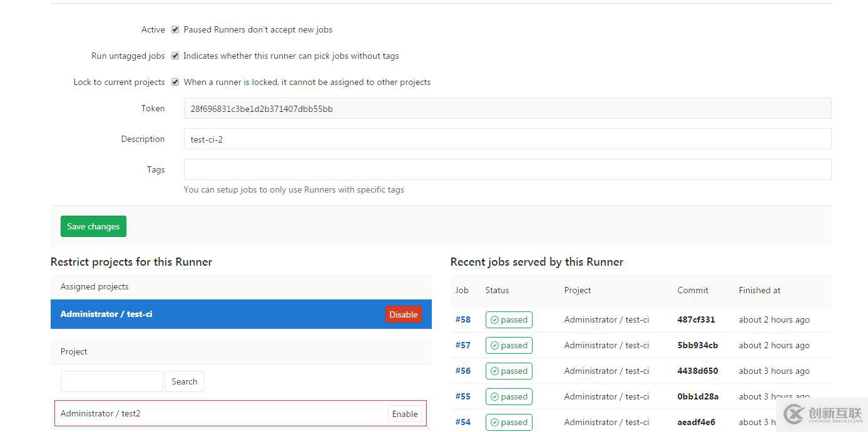Image resolution: width=868 pixels, height=432 pixels.
Task: Click the Assigned projects header
Action: pyautogui.click(x=94, y=286)
